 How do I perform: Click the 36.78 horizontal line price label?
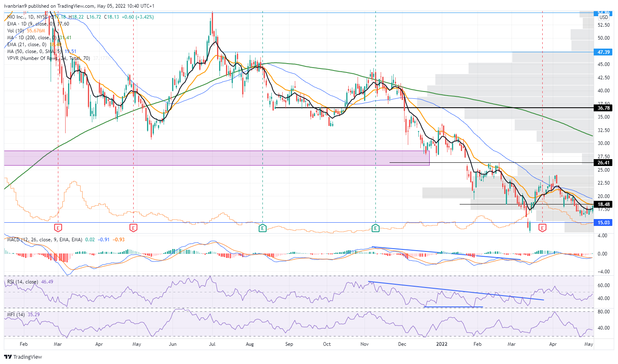603,108
